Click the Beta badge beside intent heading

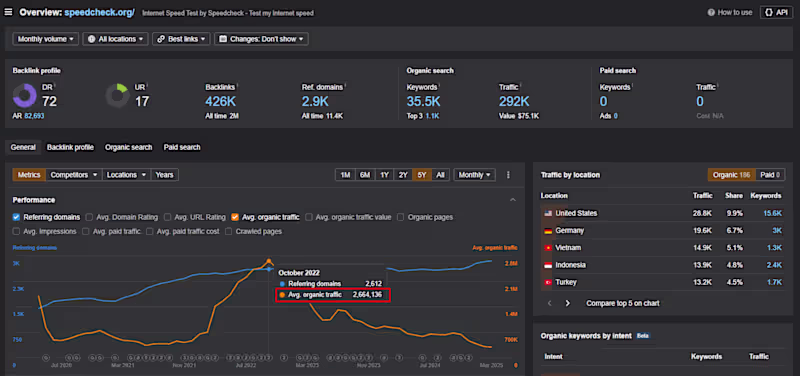[643, 336]
